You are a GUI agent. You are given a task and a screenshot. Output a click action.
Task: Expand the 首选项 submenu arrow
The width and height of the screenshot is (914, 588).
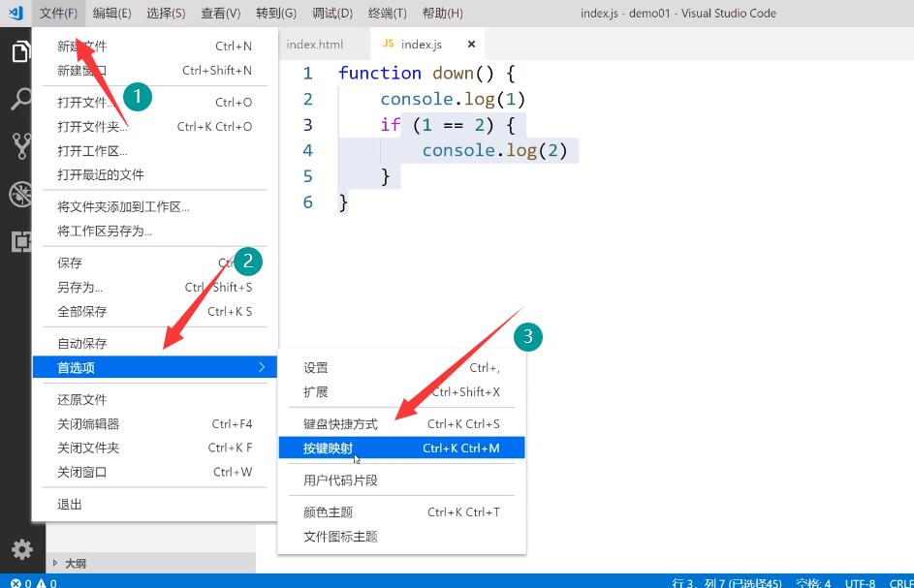262,367
